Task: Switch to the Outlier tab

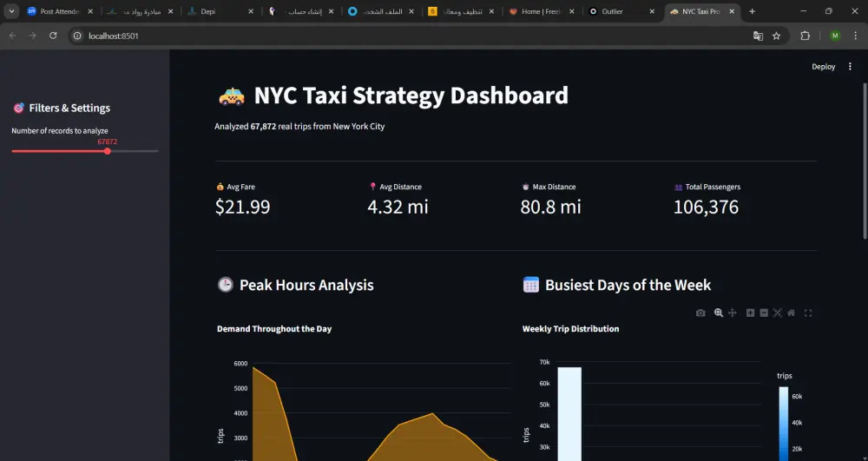Action: [x=621, y=11]
